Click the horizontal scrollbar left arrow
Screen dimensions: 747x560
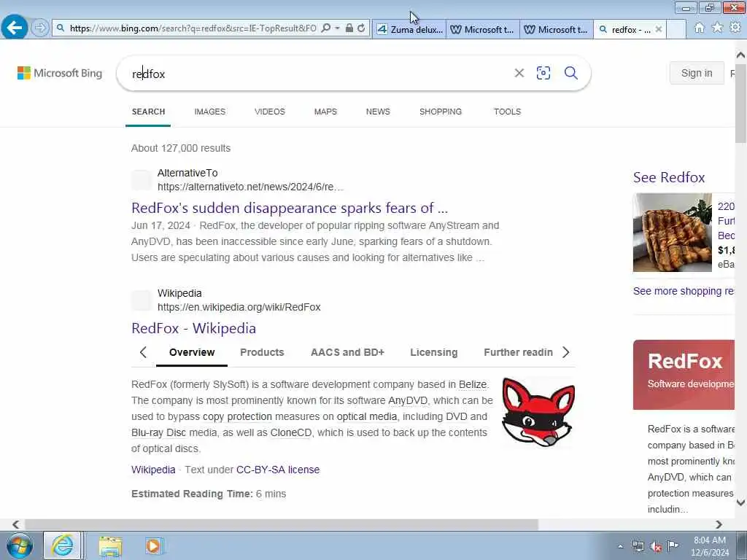pyautogui.click(x=16, y=524)
